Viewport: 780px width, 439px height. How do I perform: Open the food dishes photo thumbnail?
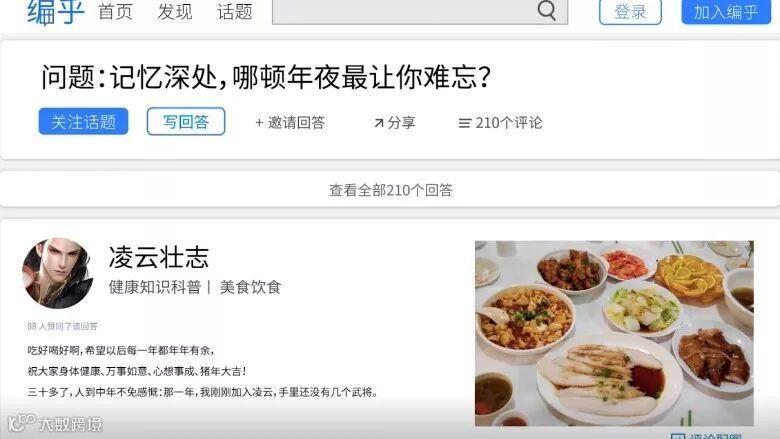pyautogui.click(x=614, y=333)
